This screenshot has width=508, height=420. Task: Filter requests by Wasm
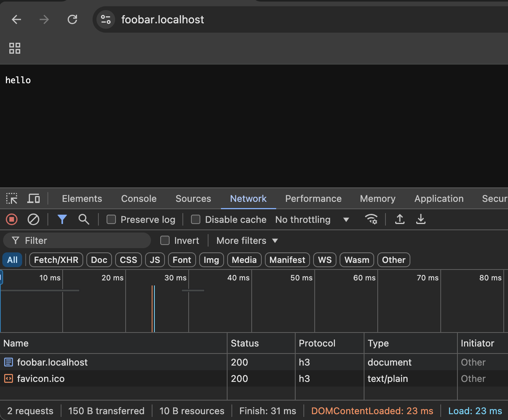pos(357,260)
